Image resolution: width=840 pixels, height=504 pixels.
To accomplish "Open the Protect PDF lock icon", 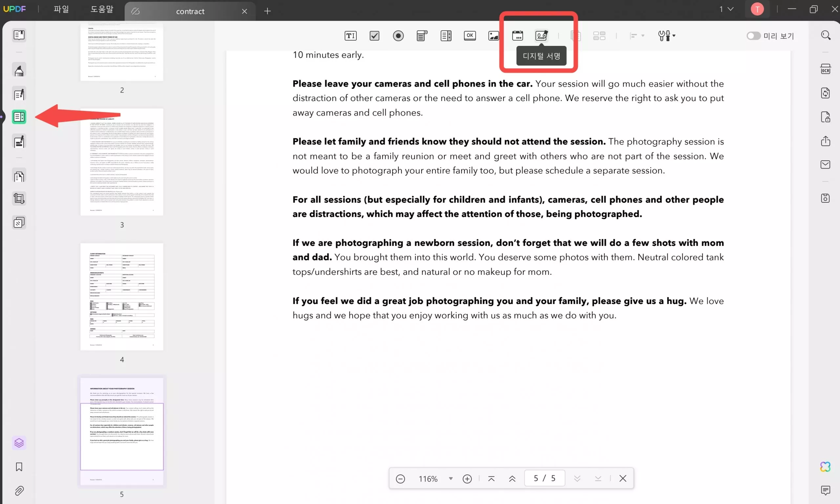I will coord(825,117).
